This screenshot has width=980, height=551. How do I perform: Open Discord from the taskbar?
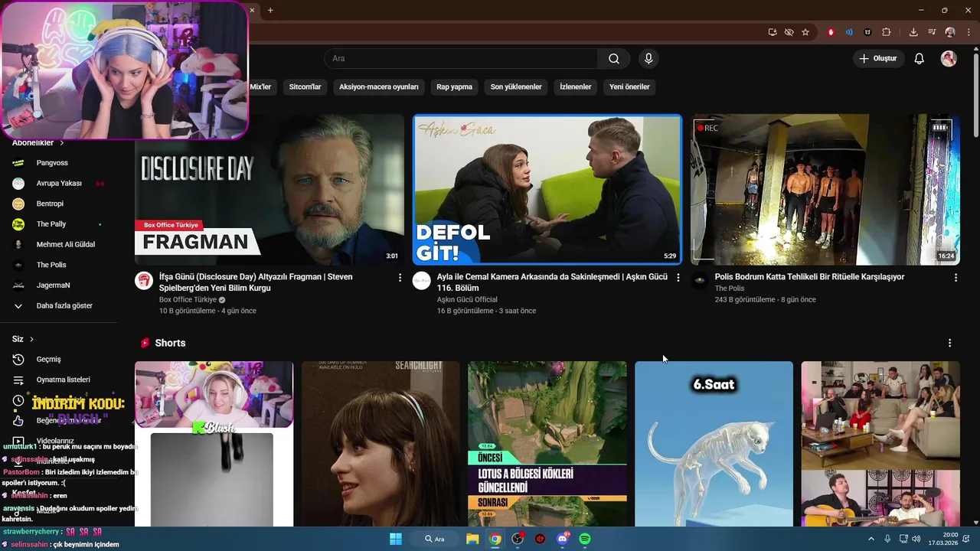coord(563,539)
